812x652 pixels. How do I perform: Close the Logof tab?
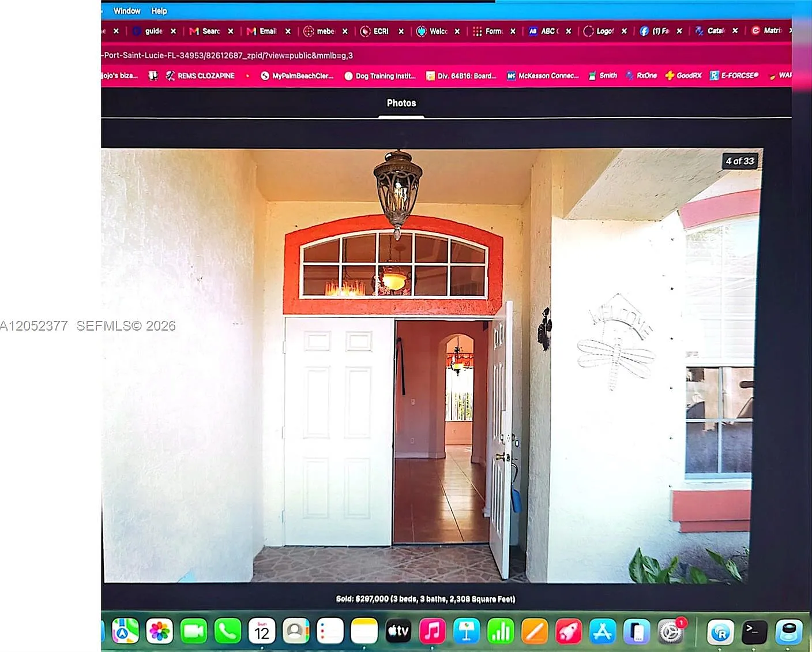(x=624, y=31)
